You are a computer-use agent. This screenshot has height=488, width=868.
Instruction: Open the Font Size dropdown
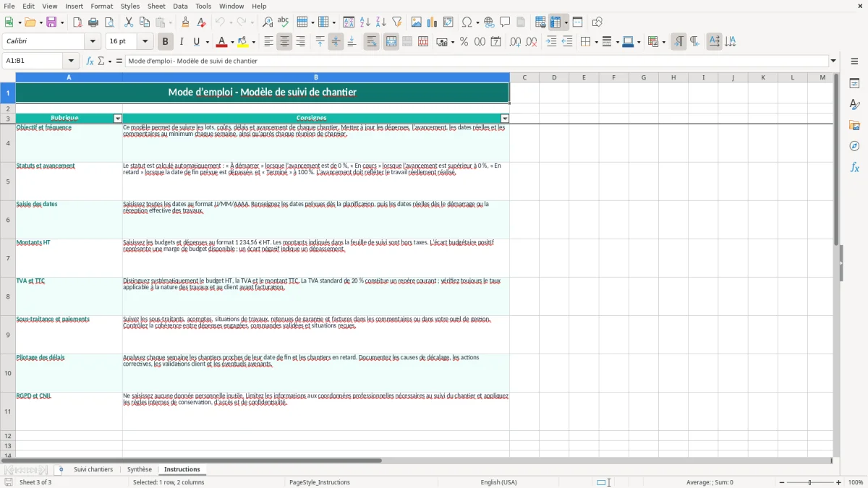coord(145,42)
